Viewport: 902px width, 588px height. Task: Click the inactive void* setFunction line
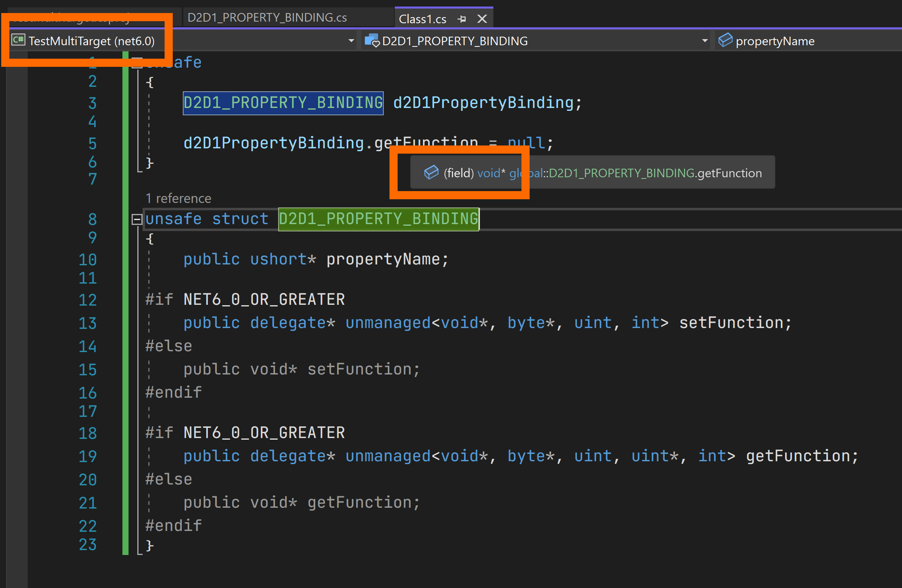301,370
